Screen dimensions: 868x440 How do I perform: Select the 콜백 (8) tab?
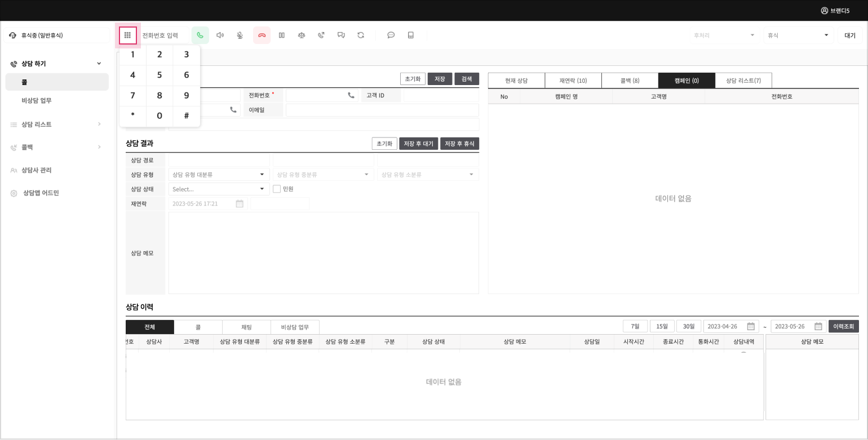pyautogui.click(x=630, y=81)
